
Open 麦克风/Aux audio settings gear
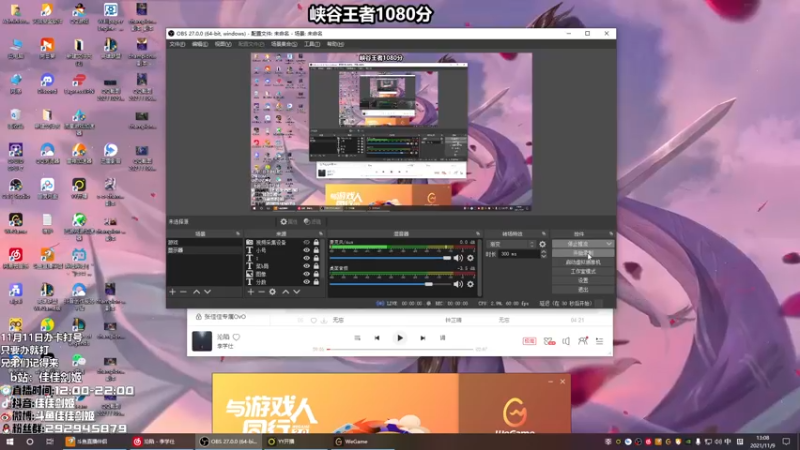[x=470, y=258]
